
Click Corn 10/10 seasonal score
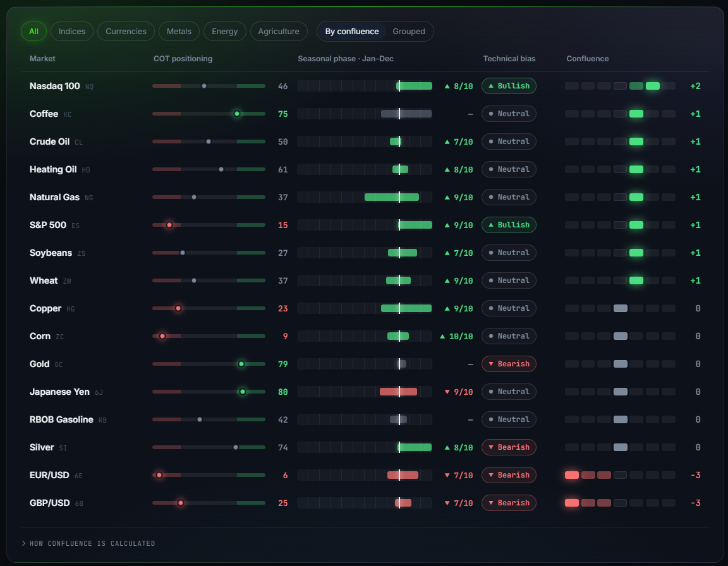(x=456, y=336)
